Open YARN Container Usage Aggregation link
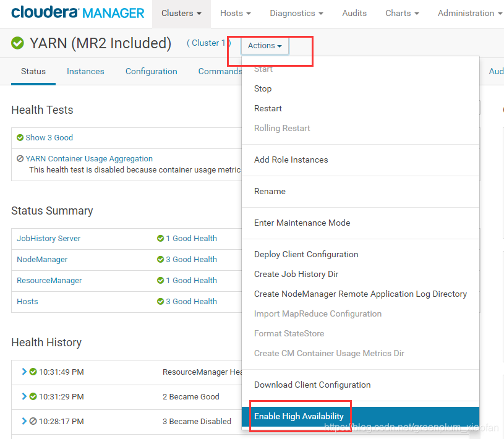The height and width of the screenshot is (439, 504). click(89, 158)
